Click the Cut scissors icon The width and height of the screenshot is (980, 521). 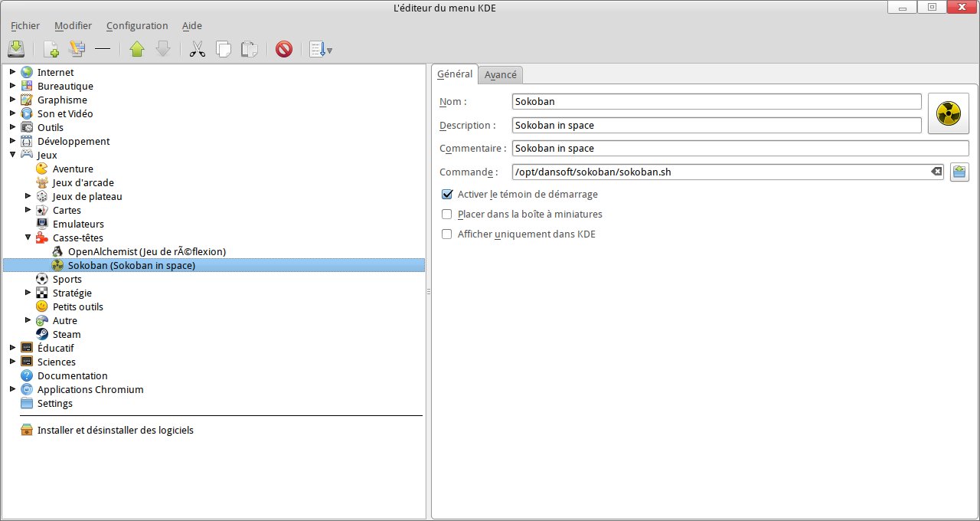click(198, 49)
